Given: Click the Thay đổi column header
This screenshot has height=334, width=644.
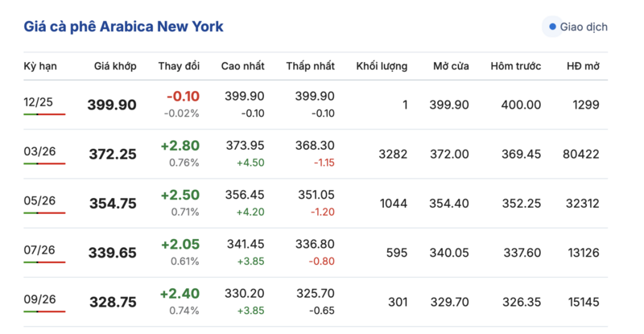Looking at the screenshot, I should 179,66.
